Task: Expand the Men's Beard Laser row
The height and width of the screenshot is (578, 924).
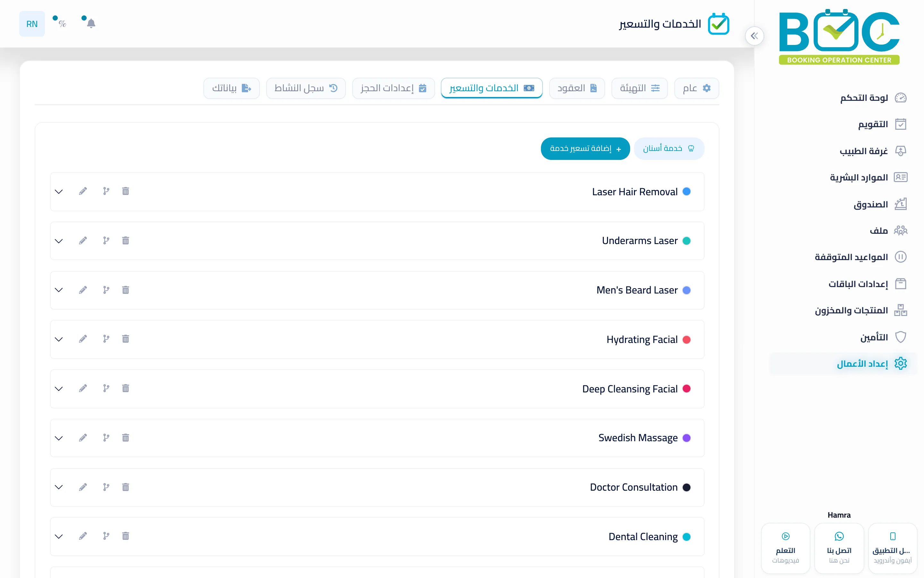Action: pyautogui.click(x=59, y=290)
